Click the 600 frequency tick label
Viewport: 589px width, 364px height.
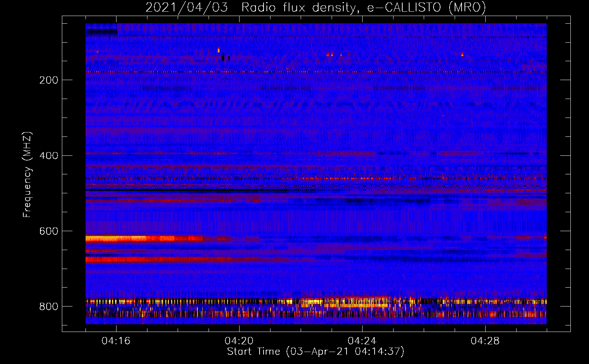coord(49,232)
